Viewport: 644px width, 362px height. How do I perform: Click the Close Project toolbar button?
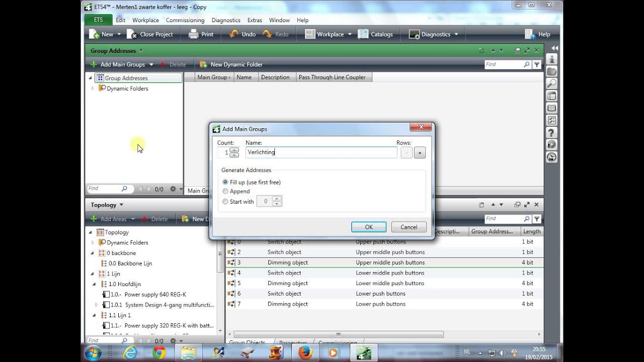click(x=150, y=34)
